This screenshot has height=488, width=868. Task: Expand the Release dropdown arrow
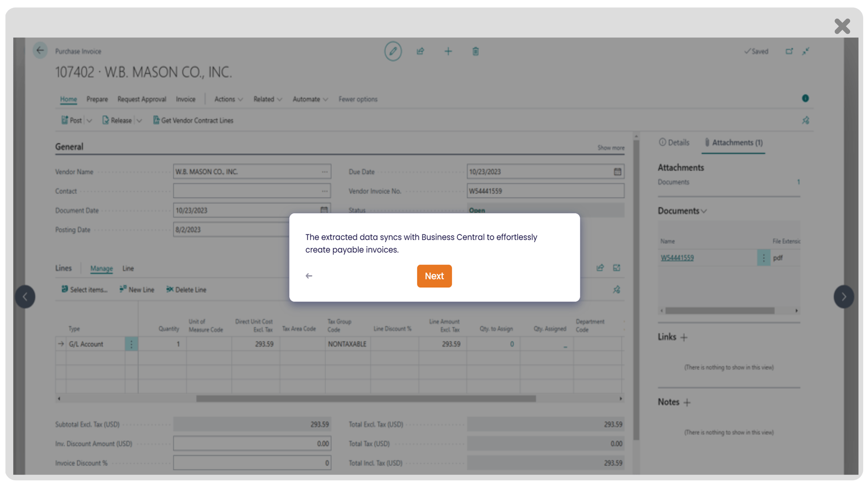tap(139, 121)
